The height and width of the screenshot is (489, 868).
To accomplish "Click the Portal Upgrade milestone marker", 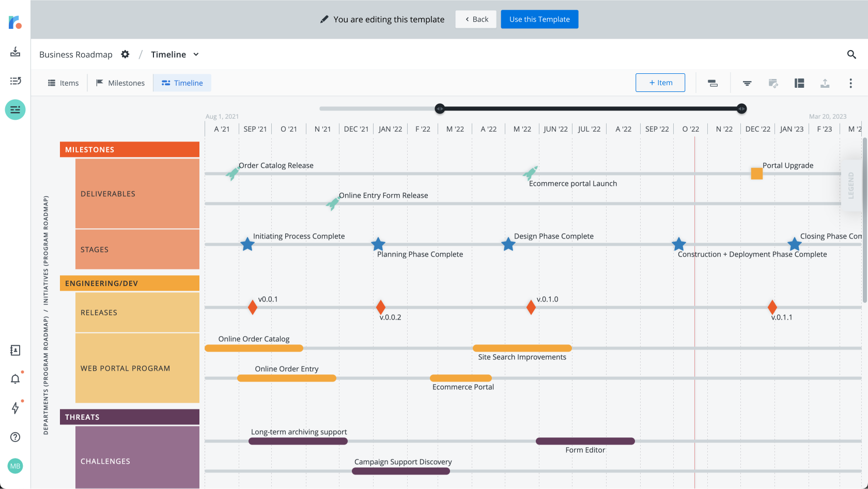I will point(756,173).
